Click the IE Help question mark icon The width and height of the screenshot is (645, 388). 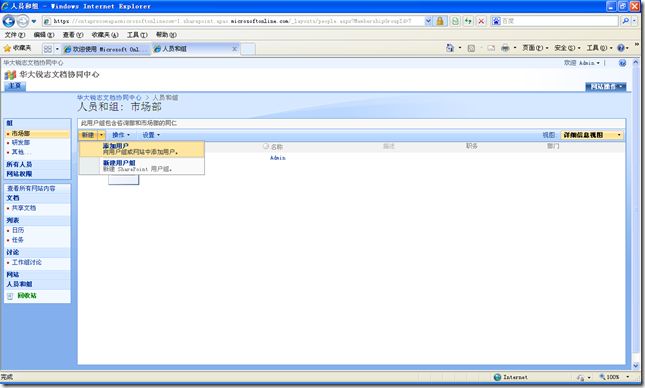tap(621, 48)
